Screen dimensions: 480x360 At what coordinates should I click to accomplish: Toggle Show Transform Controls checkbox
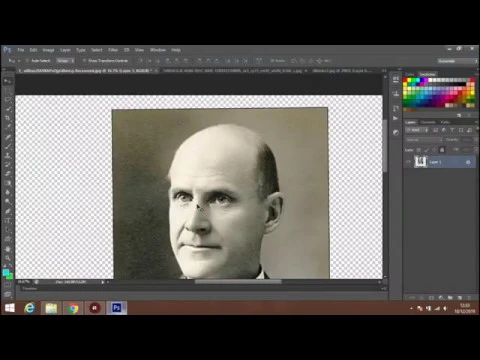tap(84, 61)
